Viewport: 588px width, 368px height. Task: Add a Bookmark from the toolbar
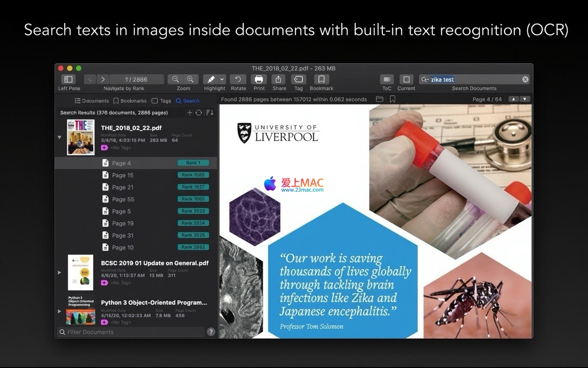point(321,79)
